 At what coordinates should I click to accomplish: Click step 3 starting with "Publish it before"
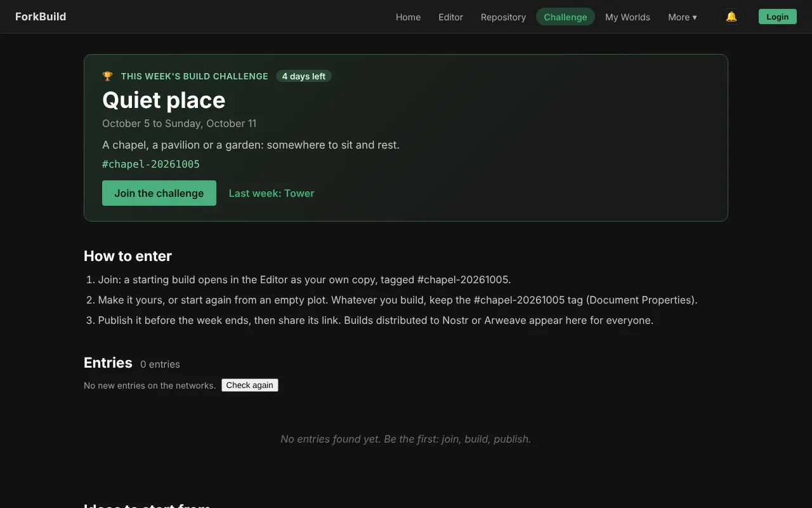pyautogui.click(x=376, y=320)
